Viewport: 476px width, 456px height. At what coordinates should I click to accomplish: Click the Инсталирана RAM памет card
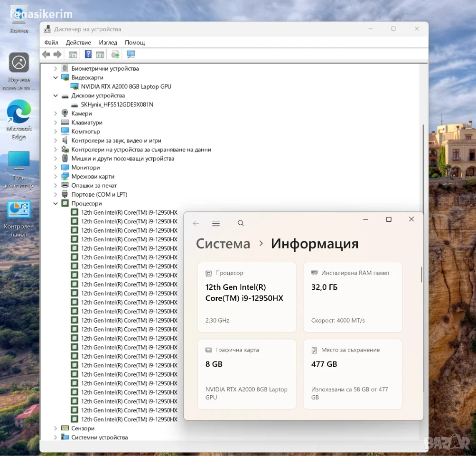pos(353,297)
